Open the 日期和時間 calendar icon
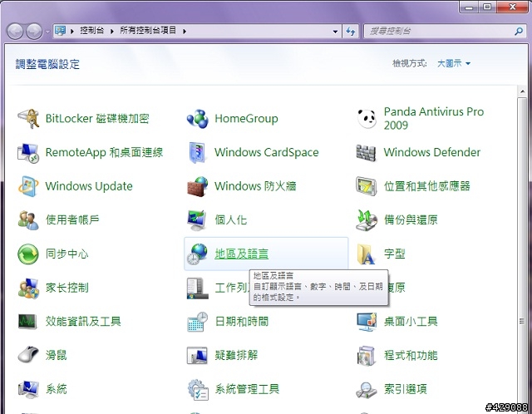 click(198, 322)
